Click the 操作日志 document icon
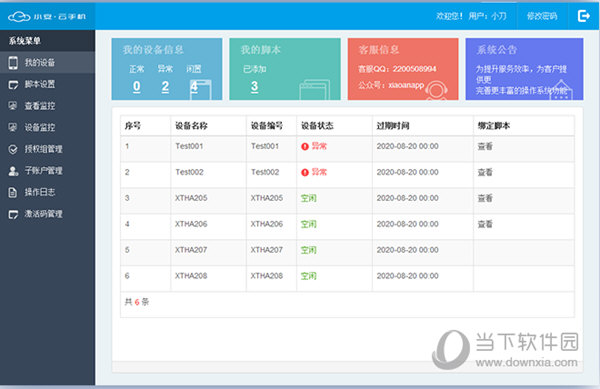Screen dimensions: 600x389 [13, 192]
